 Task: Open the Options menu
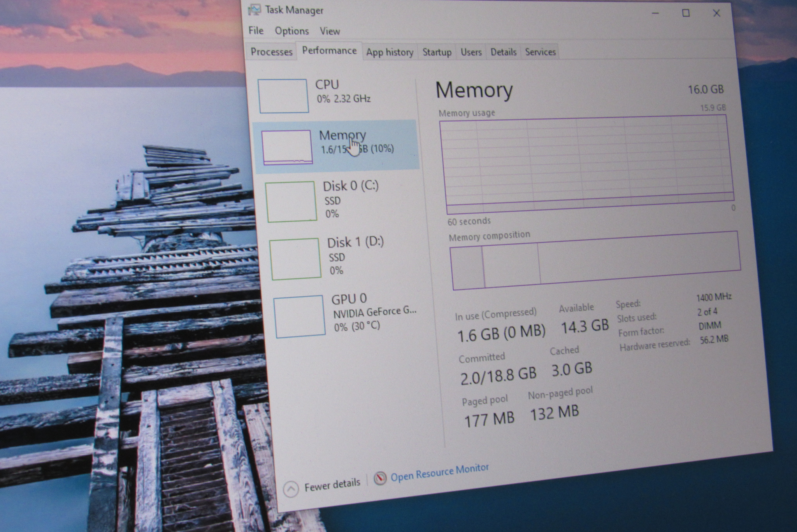(292, 31)
